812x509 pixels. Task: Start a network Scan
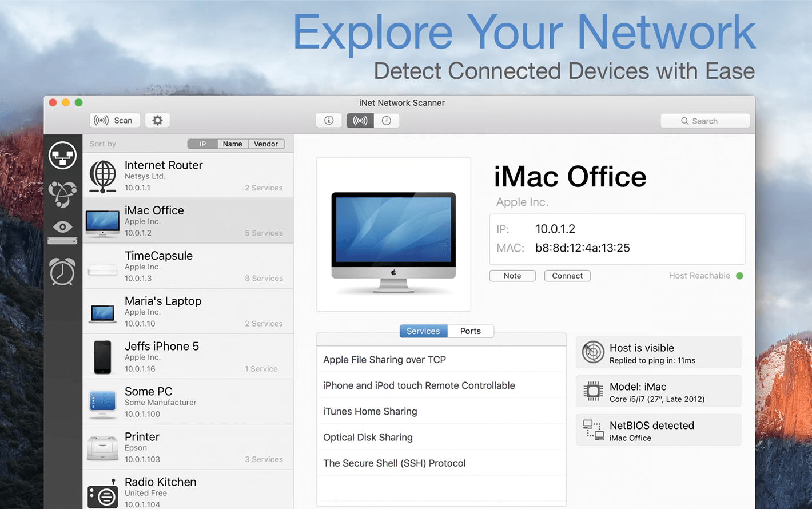(114, 120)
